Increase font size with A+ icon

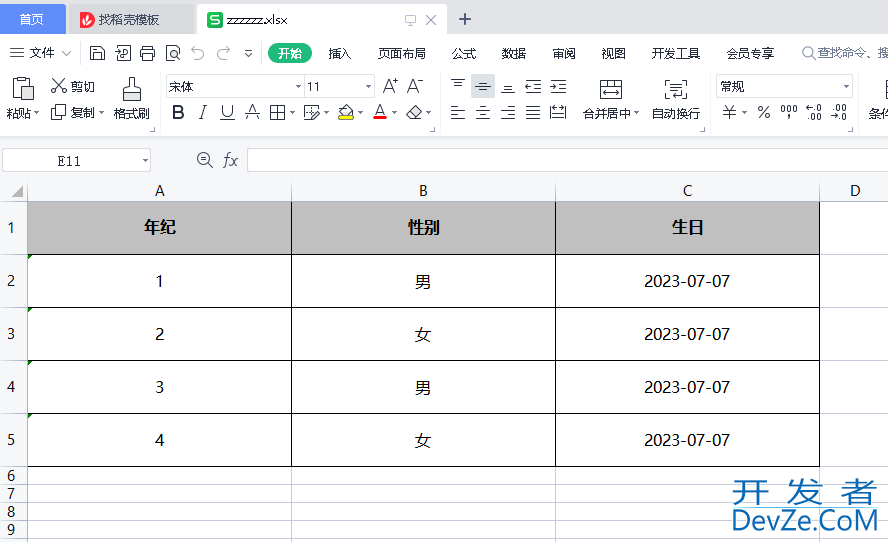point(390,86)
